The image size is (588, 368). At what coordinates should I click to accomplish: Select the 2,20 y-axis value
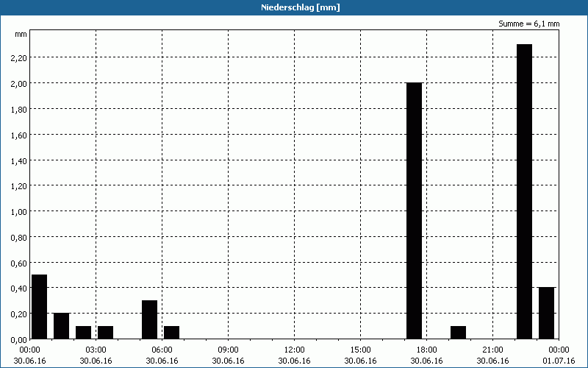(x=20, y=57)
